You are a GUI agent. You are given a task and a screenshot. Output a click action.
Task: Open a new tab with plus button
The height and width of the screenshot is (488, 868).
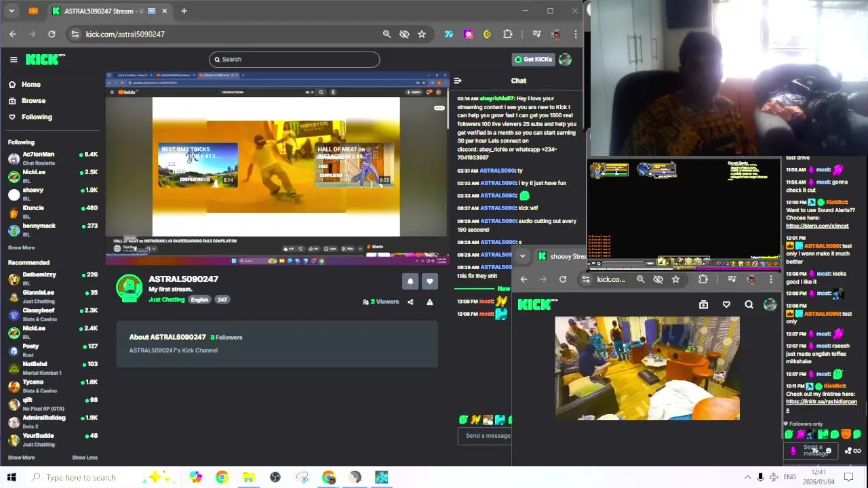point(184,11)
